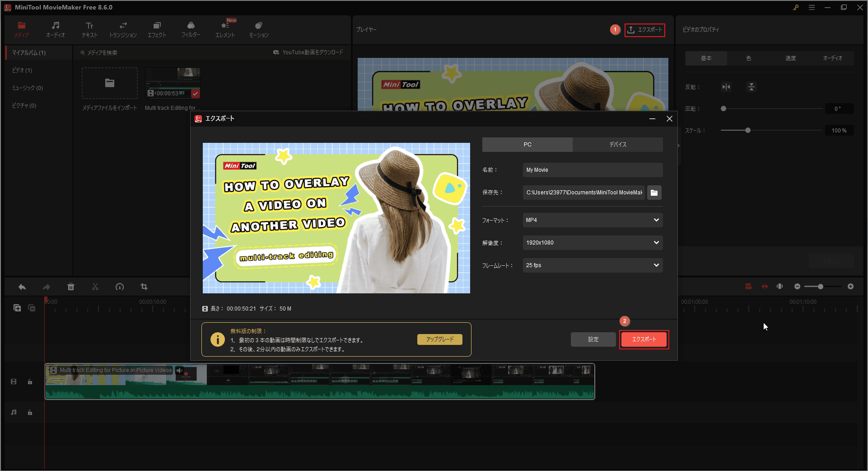The width and height of the screenshot is (868, 471).
Task: Select the split (scissors) tool
Action: [x=95, y=287]
